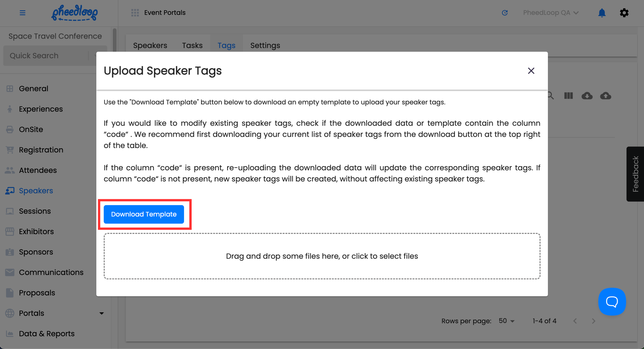
Task: Open the Feedback side tab
Action: 635,174
